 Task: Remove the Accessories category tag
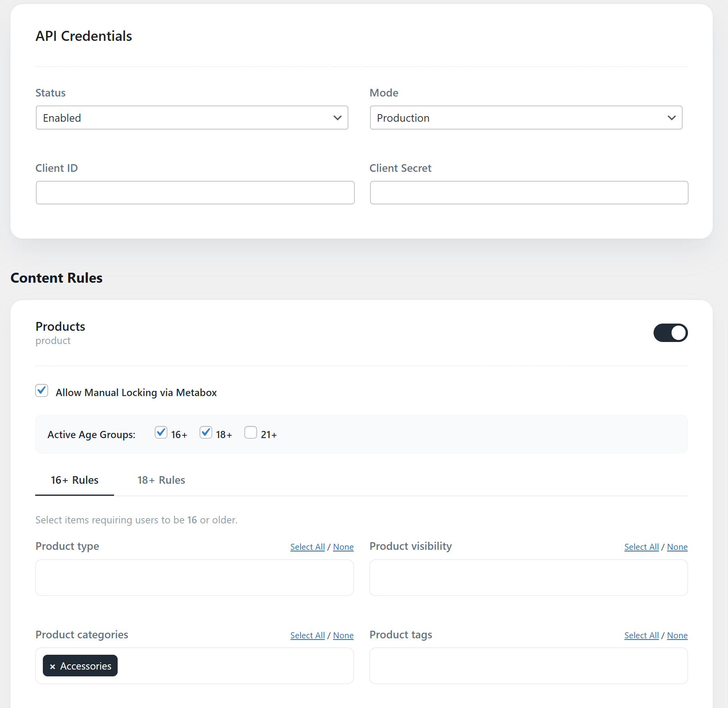pos(52,666)
